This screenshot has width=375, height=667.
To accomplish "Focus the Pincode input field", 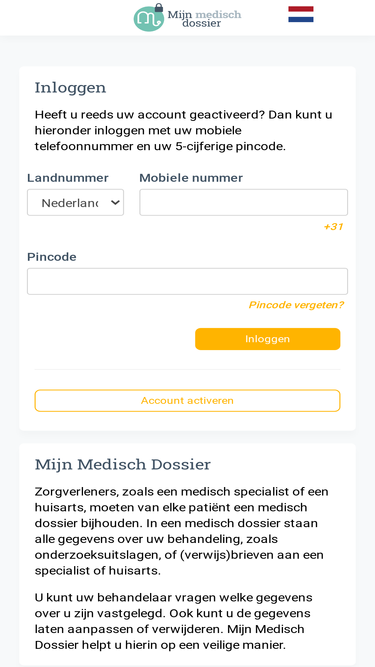I will point(188,281).
